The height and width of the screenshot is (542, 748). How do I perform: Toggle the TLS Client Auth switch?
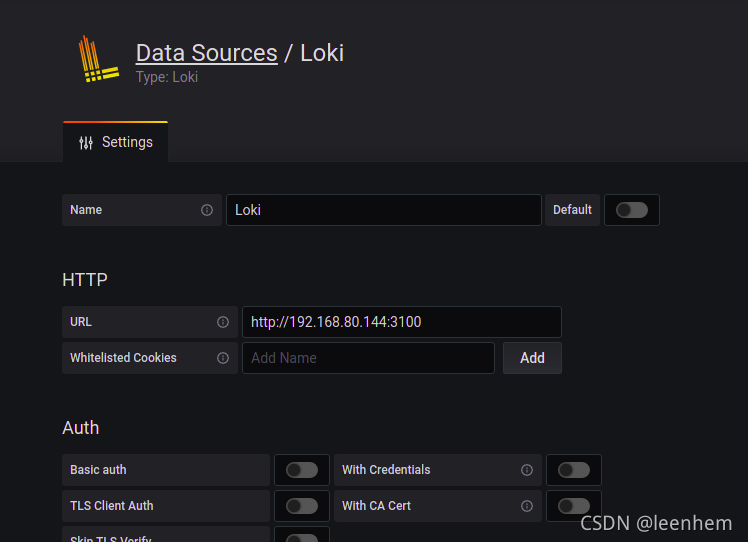coord(302,506)
